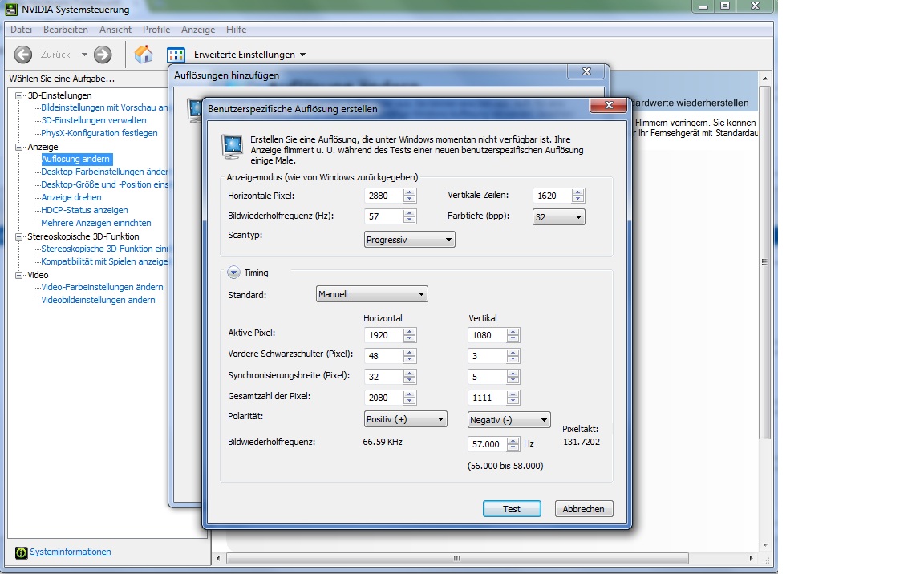Image resolution: width=924 pixels, height=574 pixels.
Task: Close the Auflösungen hinzufügen dialog
Action: (586, 71)
